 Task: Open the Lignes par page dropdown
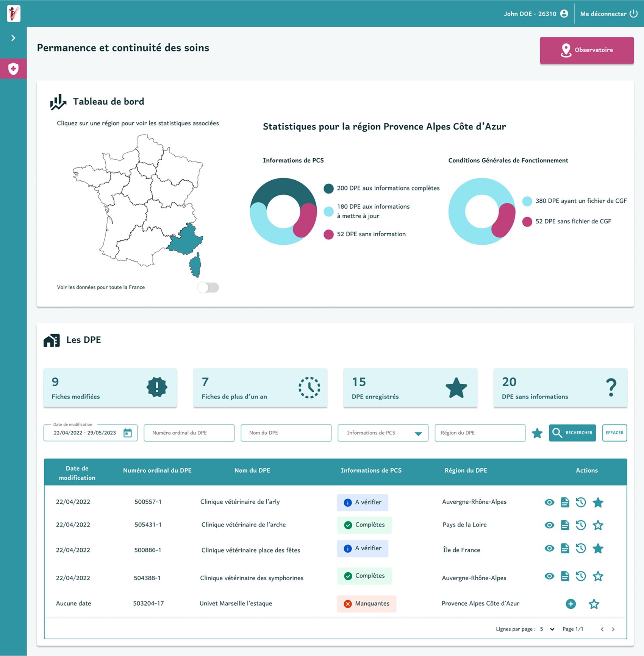click(x=547, y=629)
